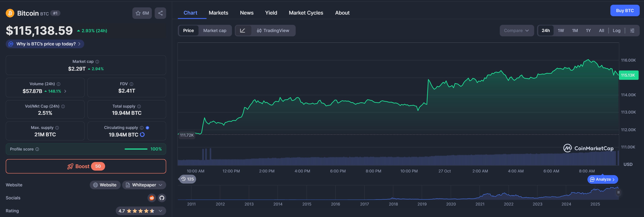Open 'Why is BTC's price up today?' link

45,44
